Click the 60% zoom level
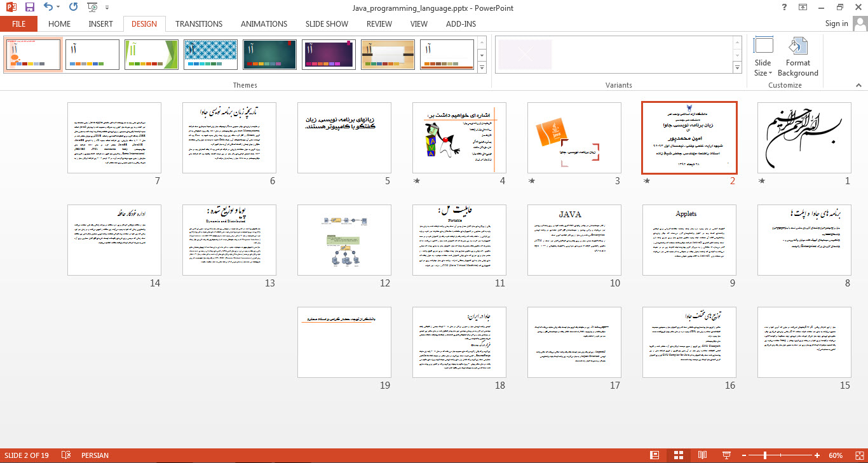868x463 pixels. pos(836,455)
